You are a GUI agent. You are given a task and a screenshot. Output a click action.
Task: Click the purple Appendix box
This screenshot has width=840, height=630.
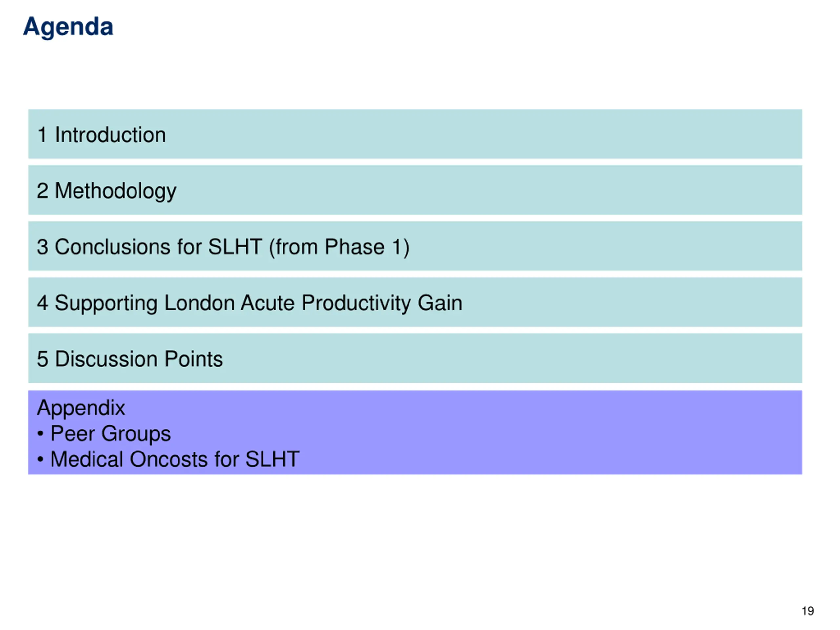[x=415, y=432]
